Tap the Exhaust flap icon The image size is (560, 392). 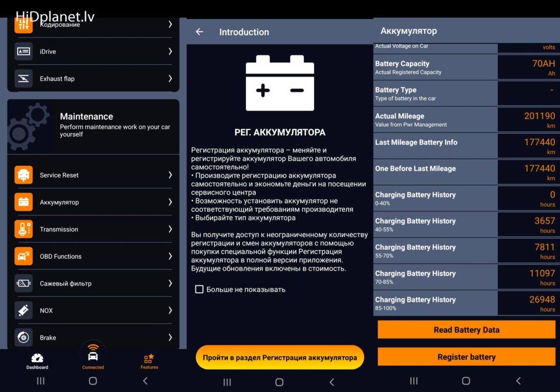coord(24,79)
